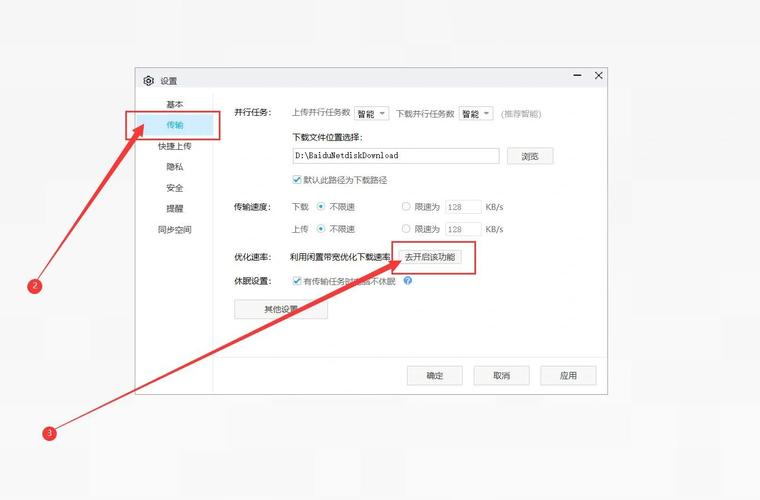Click the 并行任务 label
The height and width of the screenshot is (500, 760).
tap(253, 112)
